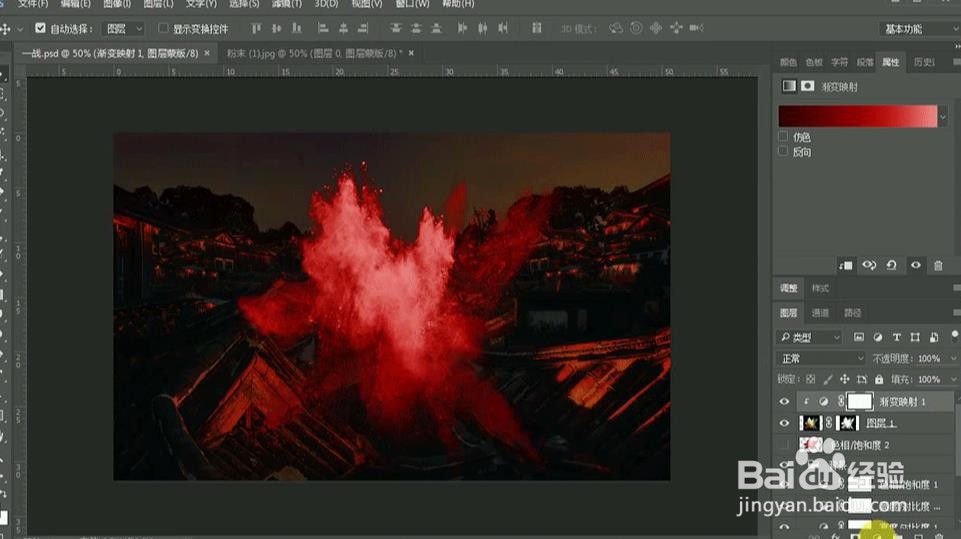Filter layers by type (T) icon
Image resolution: width=961 pixels, height=539 pixels.
[897, 337]
